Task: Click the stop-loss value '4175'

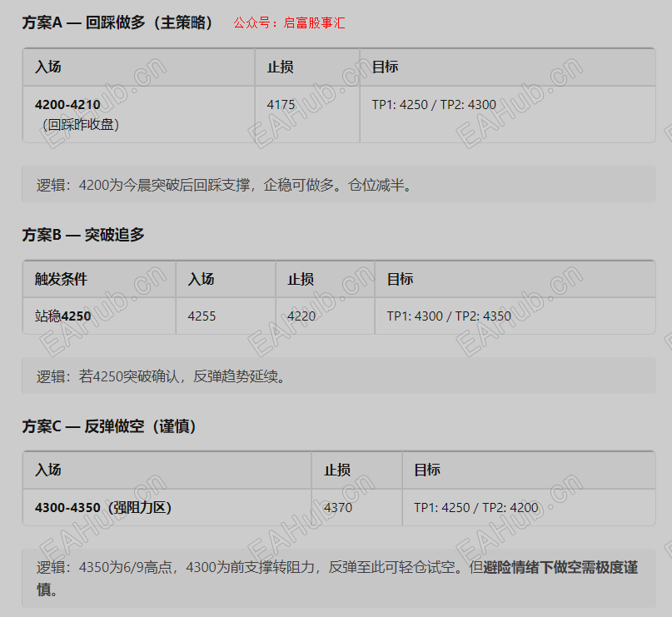Action: coord(281,105)
